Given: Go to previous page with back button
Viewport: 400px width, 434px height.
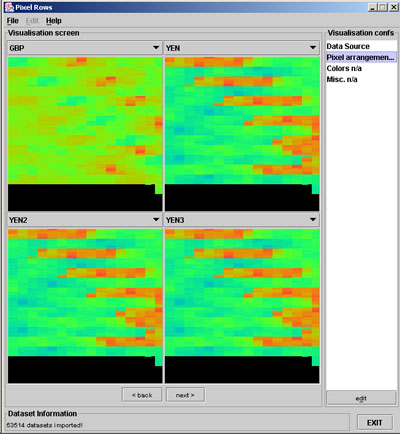Looking at the screenshot, I should pos(142,395).
